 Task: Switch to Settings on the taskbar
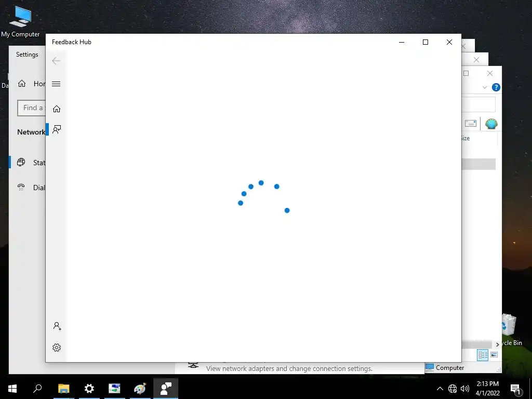[x=89, y=389]
